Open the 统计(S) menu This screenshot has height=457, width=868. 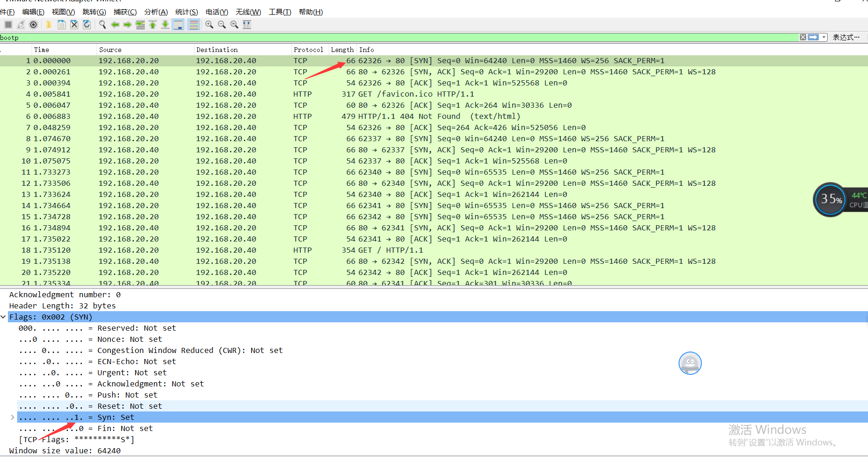click(x=187, y=12)
